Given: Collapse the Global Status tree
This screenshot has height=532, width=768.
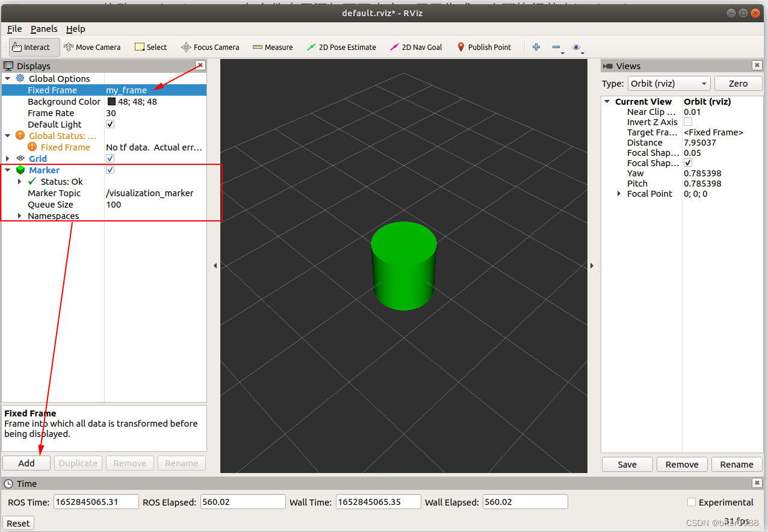Looking at the screenshot, I should (x=8, y=135).
